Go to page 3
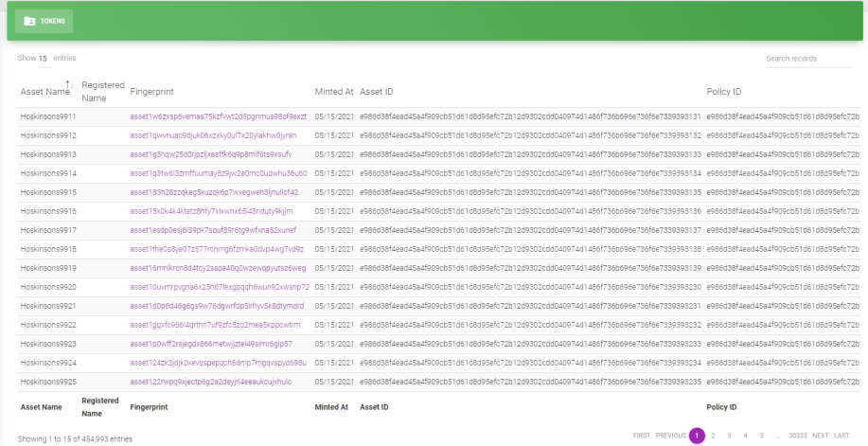Image resolution: width=868 pixels, height=446 pixels. (x=729, y=436)
